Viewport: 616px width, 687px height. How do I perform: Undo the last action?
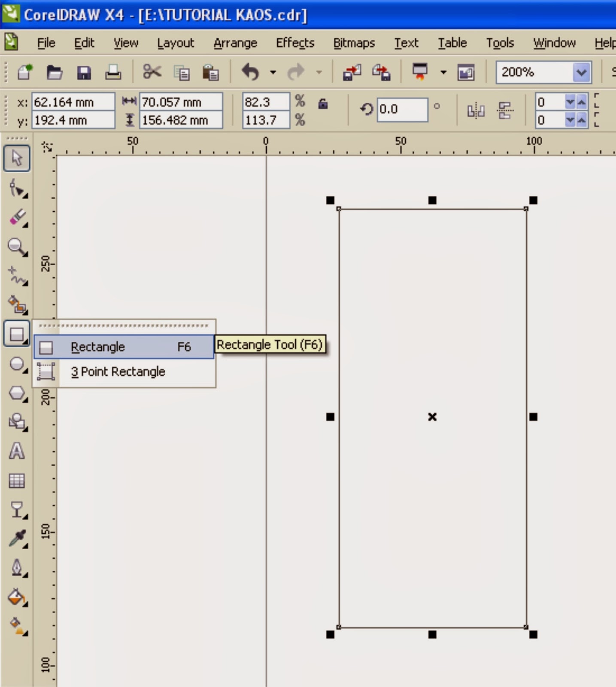click(x=250, y=72)
